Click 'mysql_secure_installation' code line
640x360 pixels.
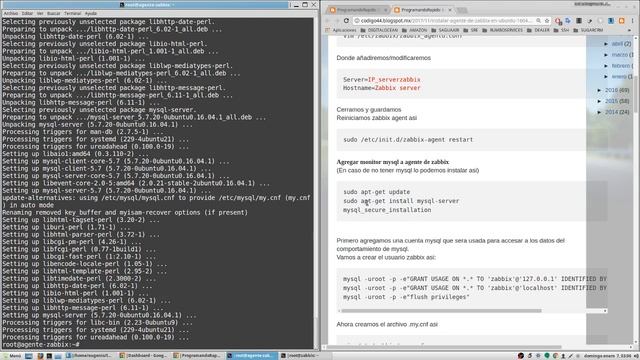click(x=387, y=210)
